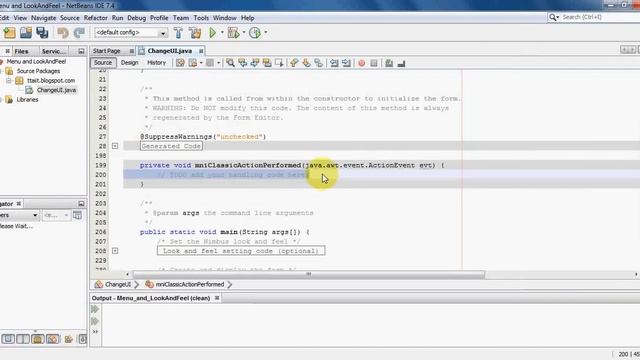Click the red Start Macro Recording icon
This screenshot has width=640, height=360.
coord(362,63)
